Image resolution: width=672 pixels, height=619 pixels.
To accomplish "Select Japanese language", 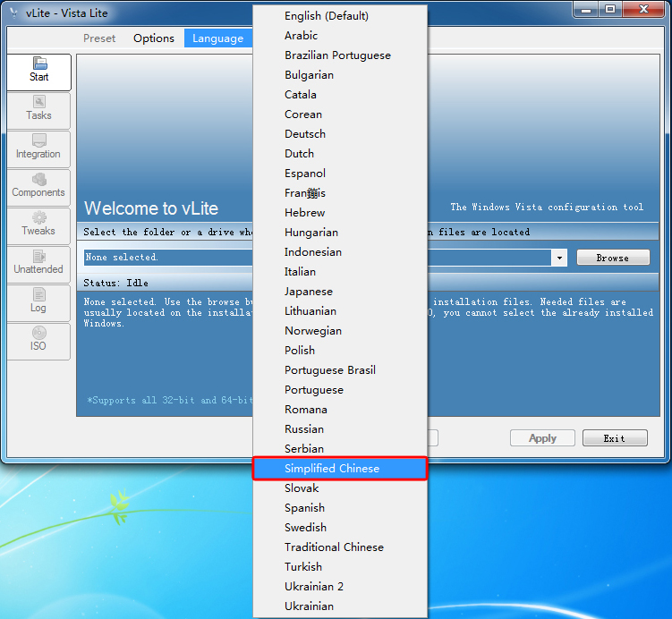I will click(x=340, y=292).
